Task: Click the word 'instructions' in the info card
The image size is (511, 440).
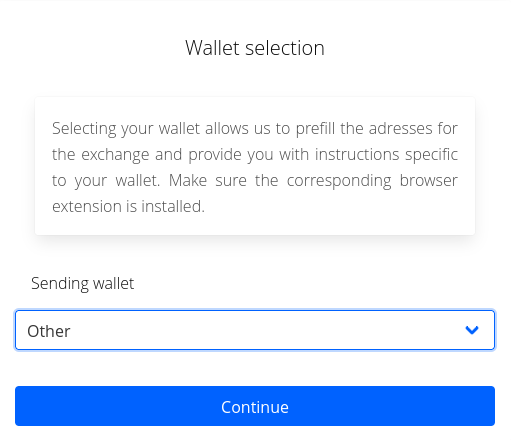Action: [x=357, y=154]
